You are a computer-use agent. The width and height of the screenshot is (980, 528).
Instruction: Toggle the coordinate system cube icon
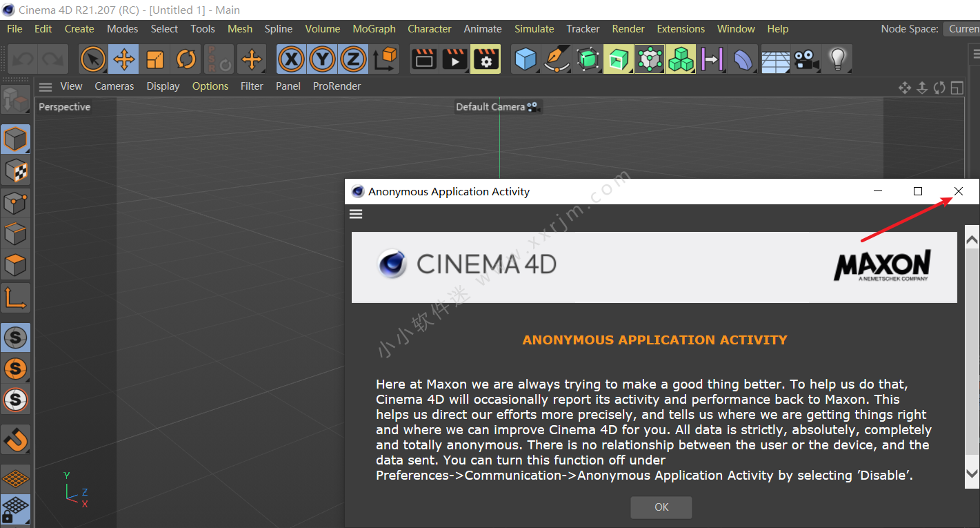pyautogui.click(x=386, y=59)
